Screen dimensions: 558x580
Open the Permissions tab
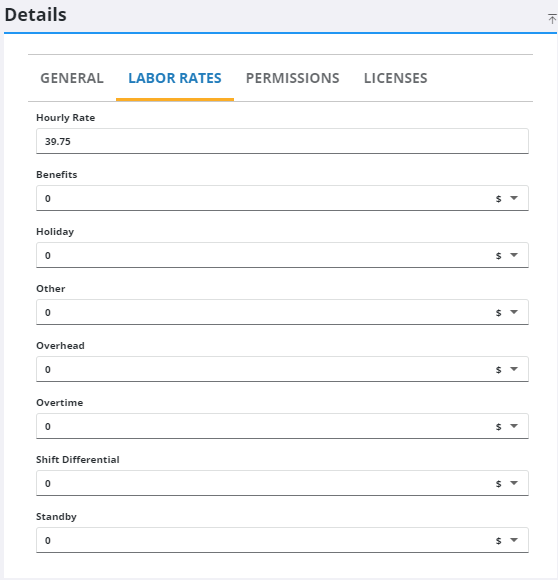[292, 78]
